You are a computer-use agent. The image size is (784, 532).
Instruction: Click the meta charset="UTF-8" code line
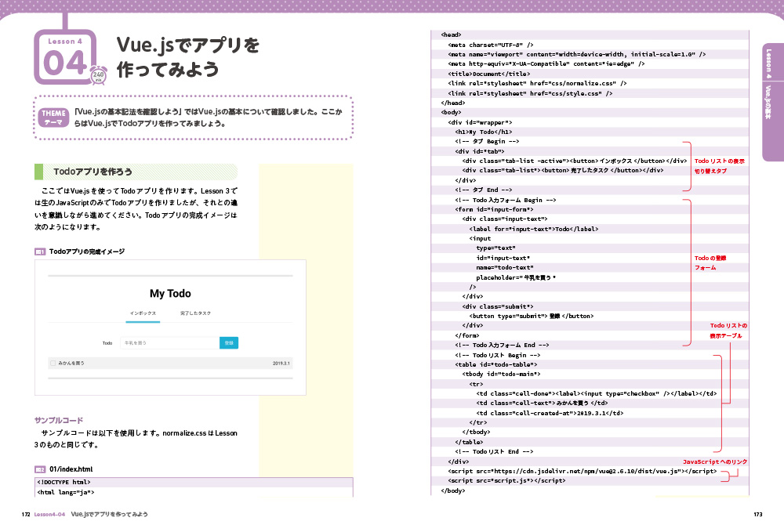(491, 45)
